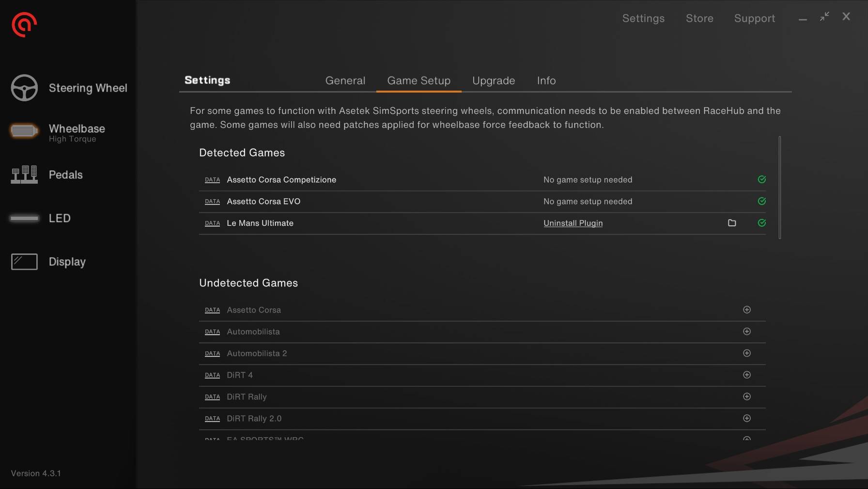
Task: Open the Display device icon
Action: (24, 262)
